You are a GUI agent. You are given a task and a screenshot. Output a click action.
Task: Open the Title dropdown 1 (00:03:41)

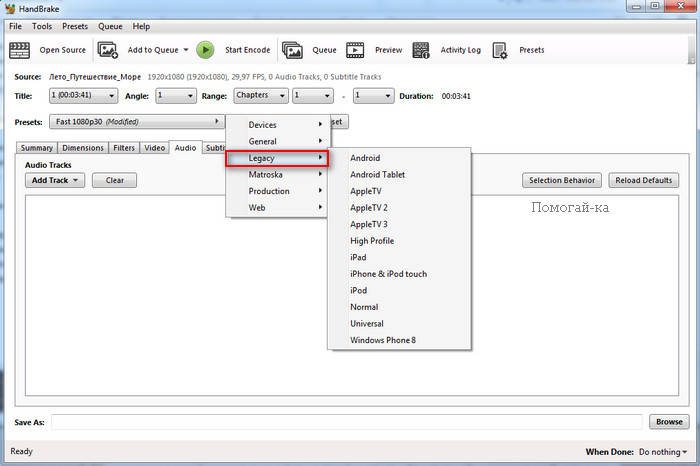[x=83, y=96]
